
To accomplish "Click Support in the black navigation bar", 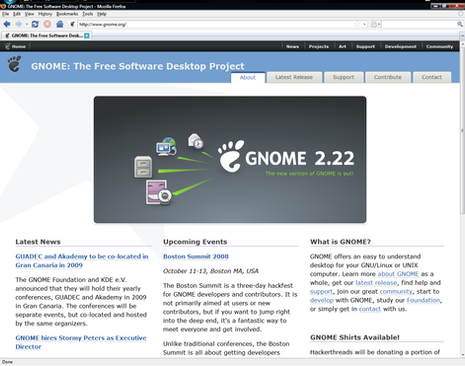I will click(365, 46).
